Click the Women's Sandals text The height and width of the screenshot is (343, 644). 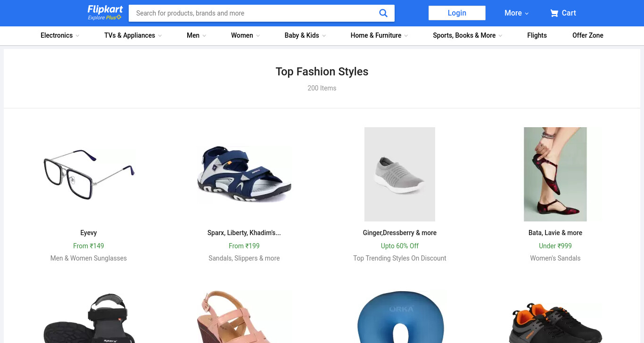click(555, 258)
